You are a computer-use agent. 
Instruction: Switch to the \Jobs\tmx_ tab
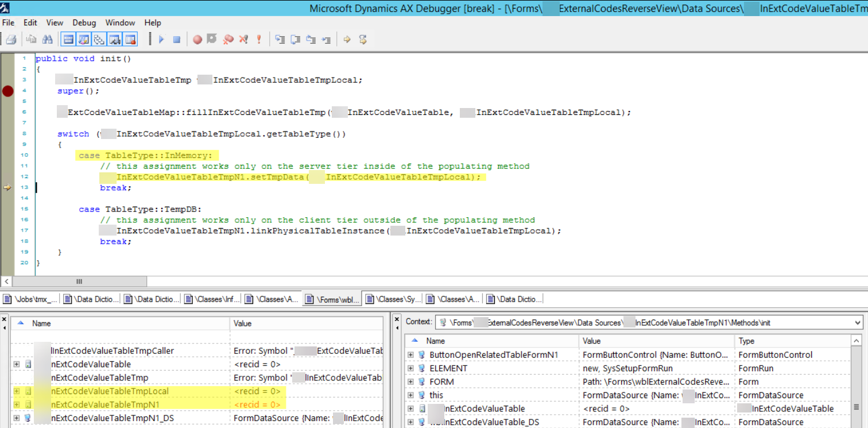[30, 299]
